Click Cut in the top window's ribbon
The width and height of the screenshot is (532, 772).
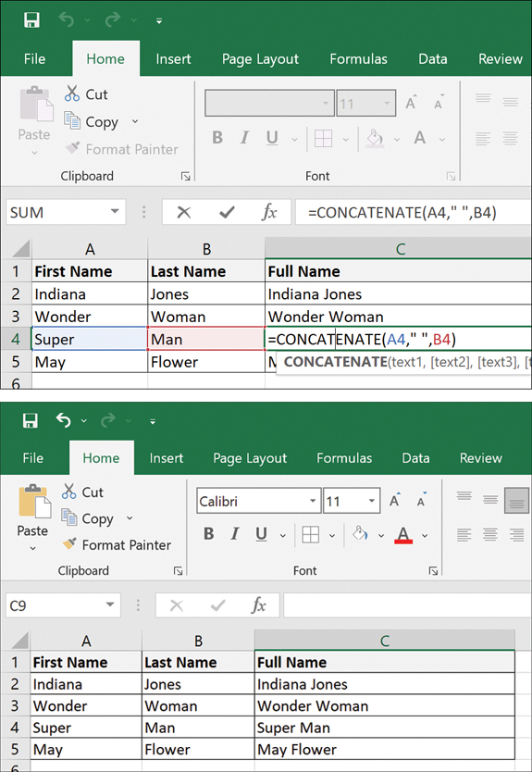coord(86,94)
